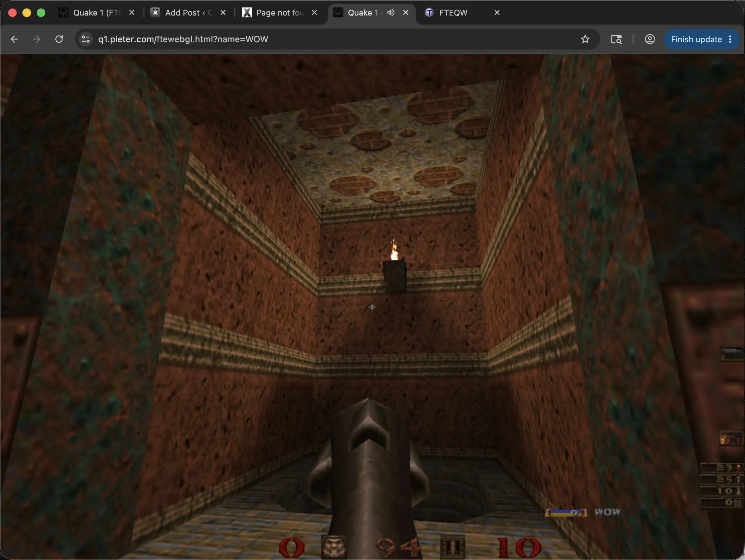The height and width of the screenshot is (560, 745).
Task: Click the WOW player name on scoreboard
Action: click(607, 512)
